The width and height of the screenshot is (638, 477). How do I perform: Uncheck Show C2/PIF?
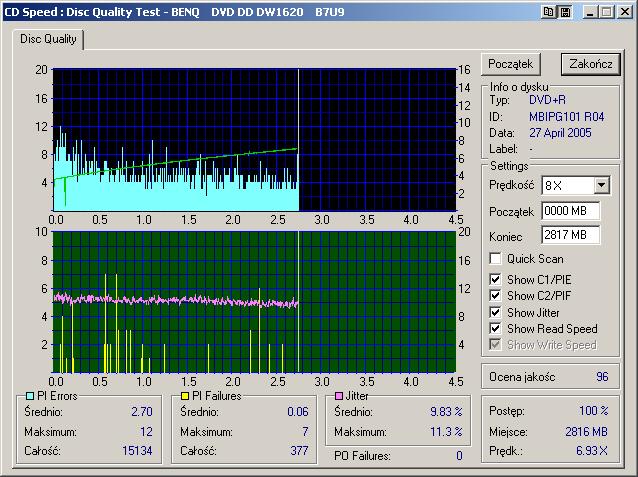(495, 295)
